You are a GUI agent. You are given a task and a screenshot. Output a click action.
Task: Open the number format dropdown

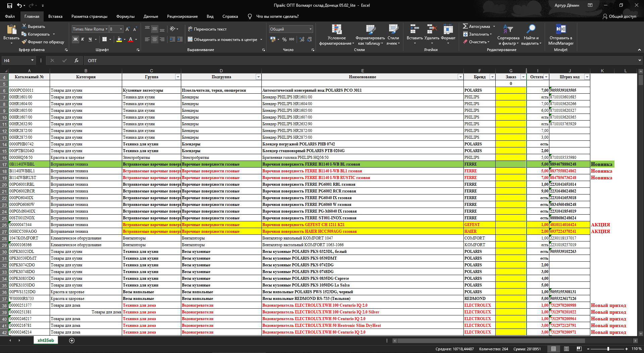click(310, 29)
